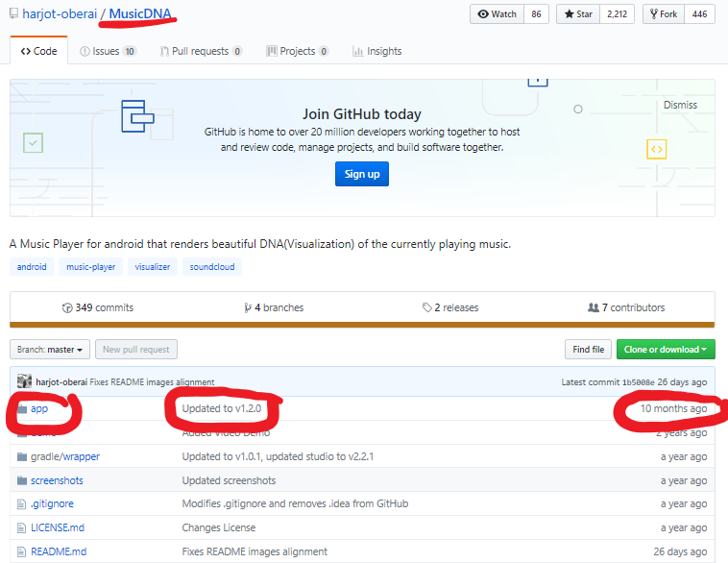Open the app folder

[39, 408]
